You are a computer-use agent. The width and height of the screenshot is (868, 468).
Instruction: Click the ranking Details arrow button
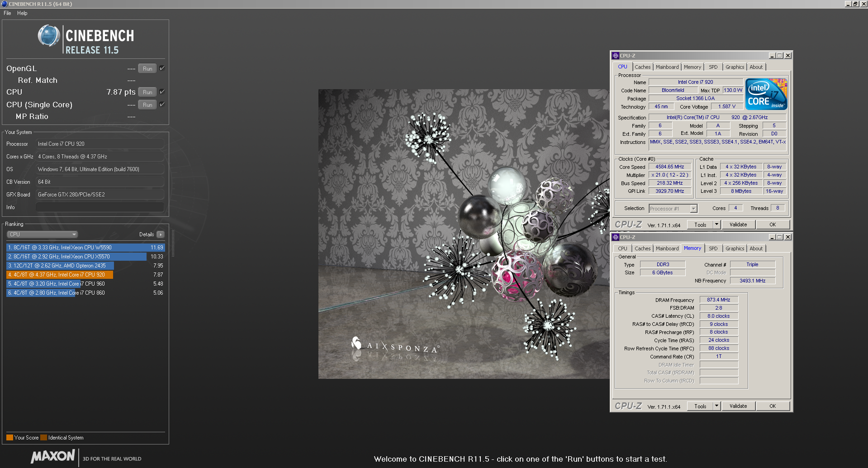(160, 234)
